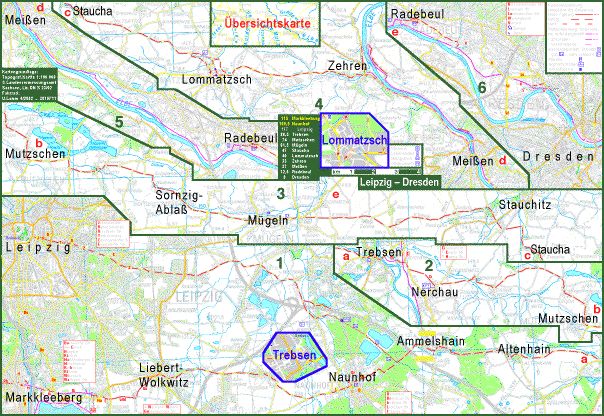Click the red Übersichtskarte title
This screenshot has height=416, width=604.
(x=266, y=22)
